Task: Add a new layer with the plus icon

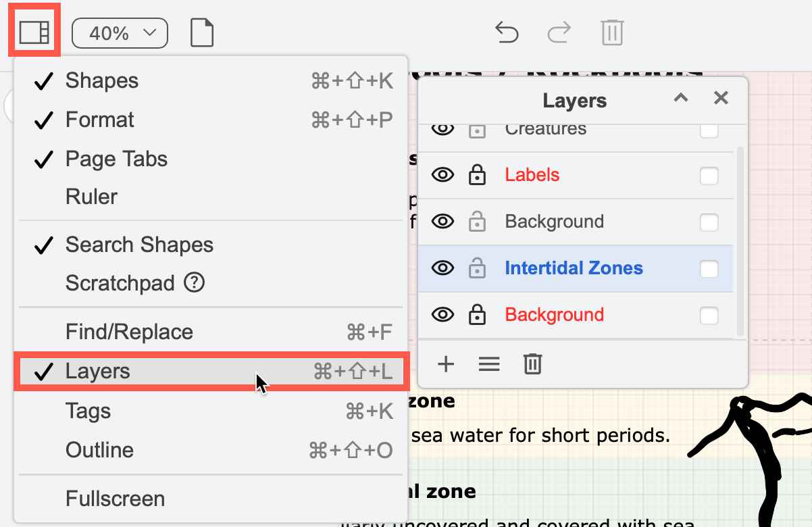Action: pyautogui.click(x=446, y=364)
